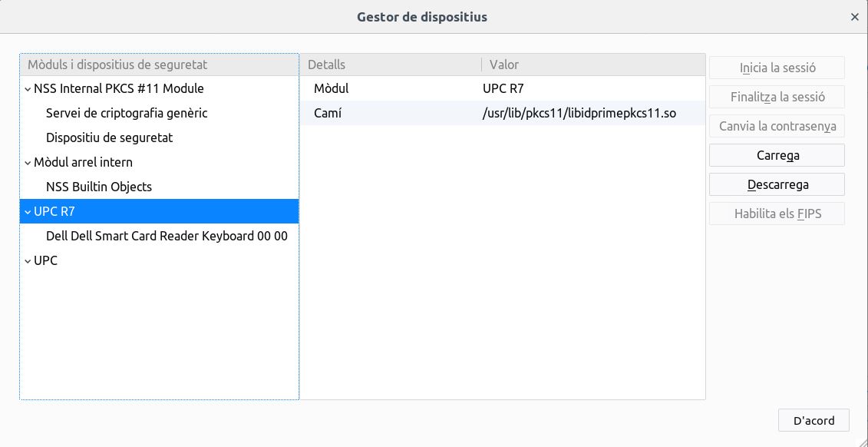Collapse the Mòdul arrel intern tree node
This screenshot has height=447, width=868.
(x=28, y=163)
